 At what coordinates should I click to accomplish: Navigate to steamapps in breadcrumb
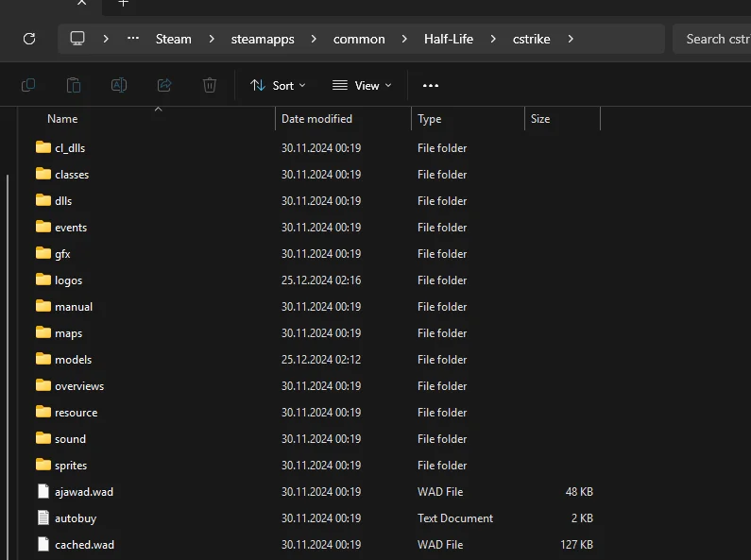coord(263,39)
